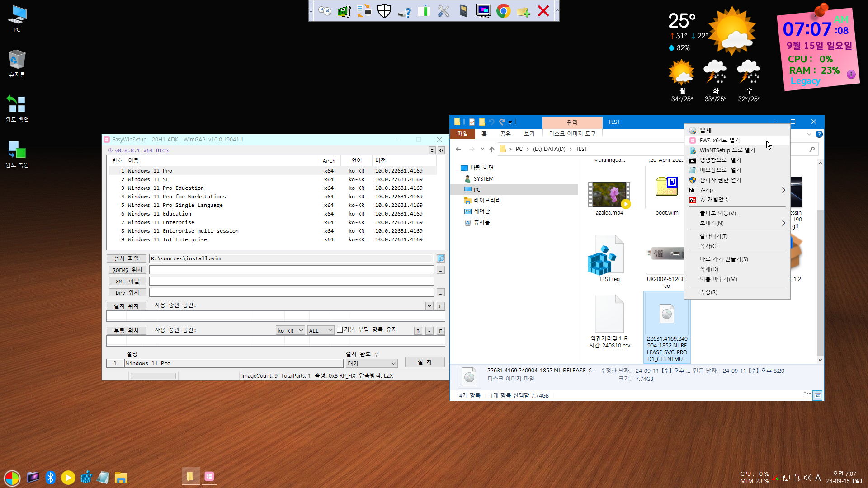Choose 관리자 권한 얻기 menu item

click(x=737, y=180)
